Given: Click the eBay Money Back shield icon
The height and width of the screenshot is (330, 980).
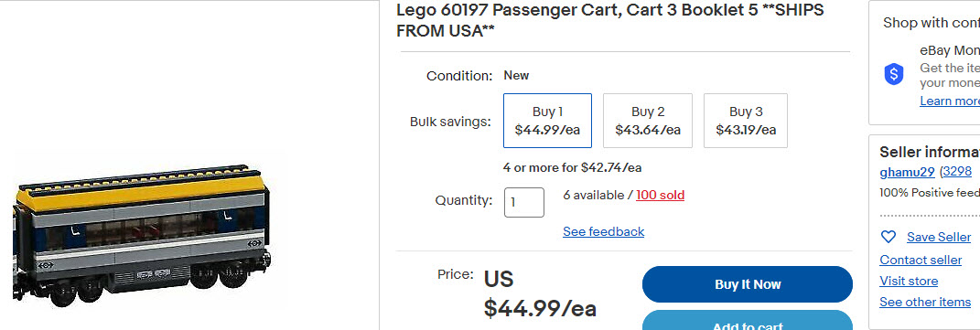Looking at the screenshot, I should pos(894,74).
